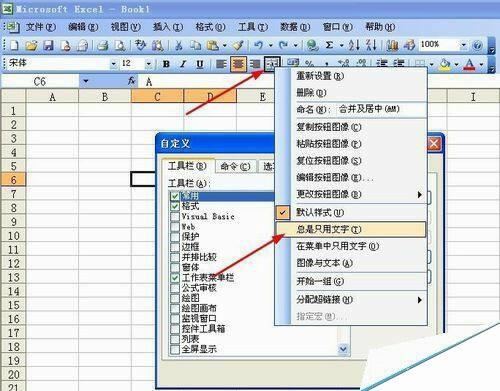
Task: Click the Sort Descending icon
Action: (371, 45)
